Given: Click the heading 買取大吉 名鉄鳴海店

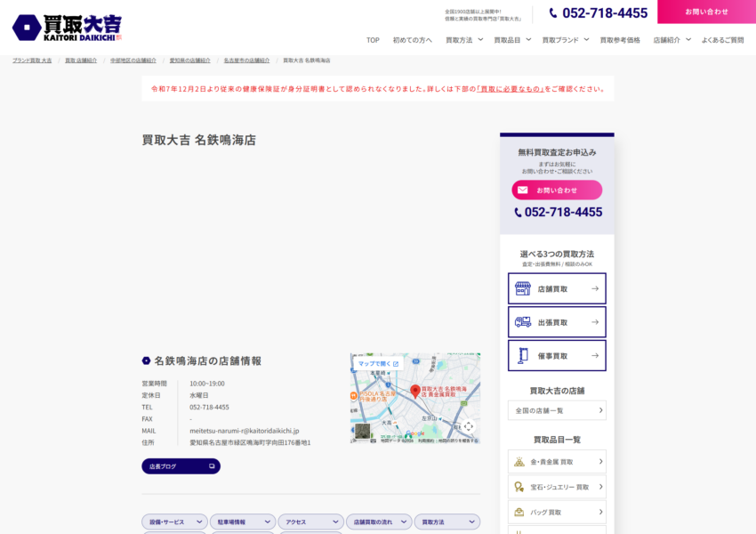Looking at the screenshot, I should 198,140.
